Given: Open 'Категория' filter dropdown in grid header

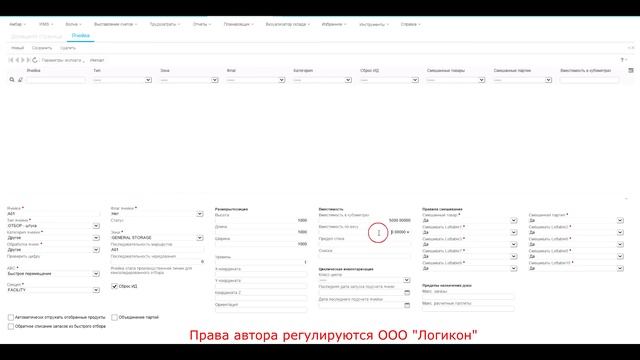Looking at the screenshot, I should (348, 80).
